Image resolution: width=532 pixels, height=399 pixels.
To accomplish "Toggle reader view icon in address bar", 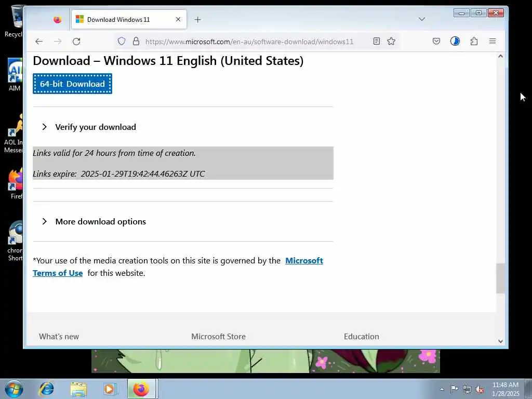I will click(376, 42).
